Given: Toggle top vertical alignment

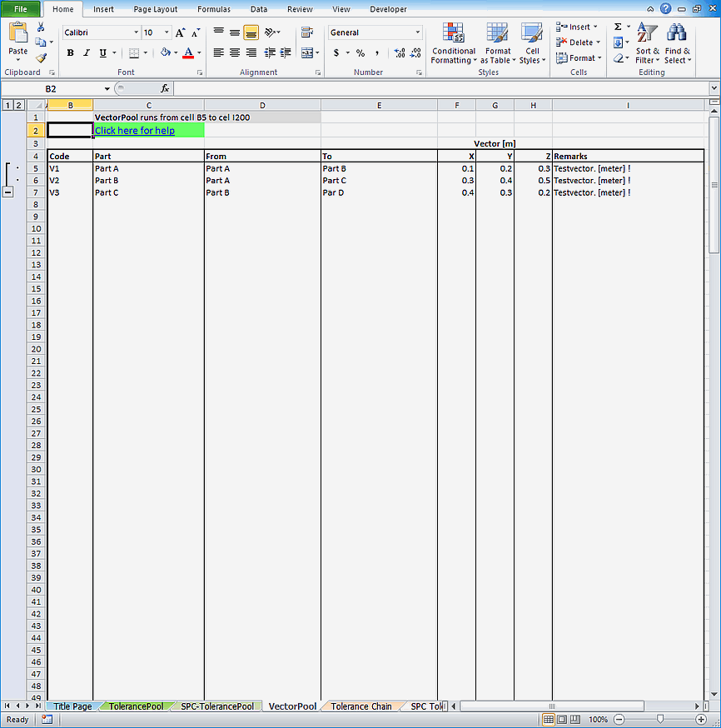Looking at the screenshot, I should (218, 32).
